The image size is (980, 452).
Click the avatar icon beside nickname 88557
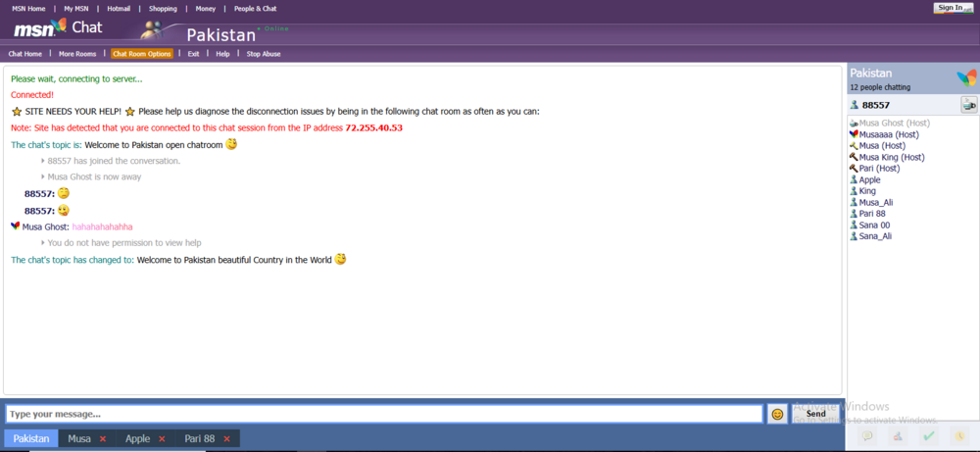(855, 105)
